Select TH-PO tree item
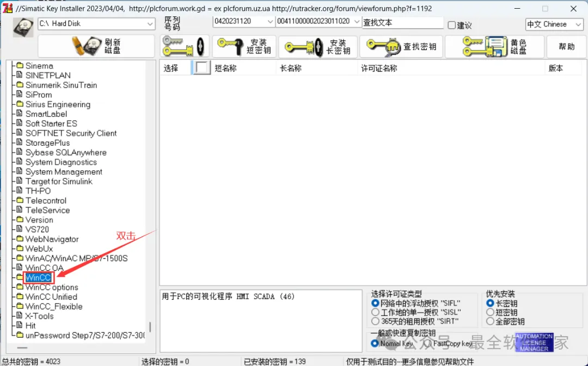 38,191
